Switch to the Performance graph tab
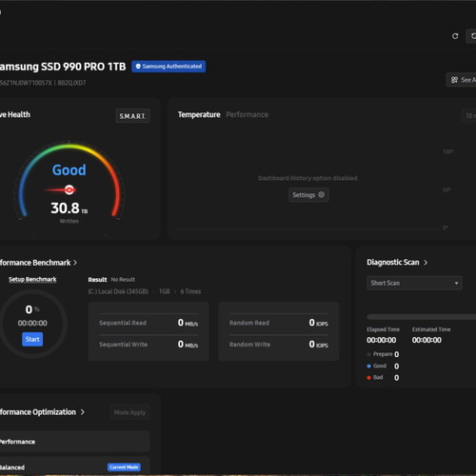 (x=247, y=114)
